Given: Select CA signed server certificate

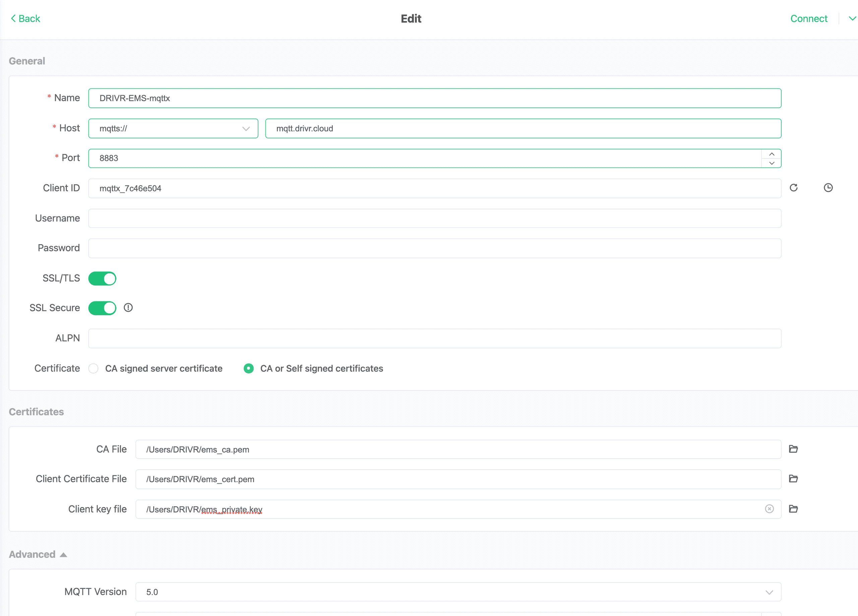Looking at the screenshot, I should (94, 368).
